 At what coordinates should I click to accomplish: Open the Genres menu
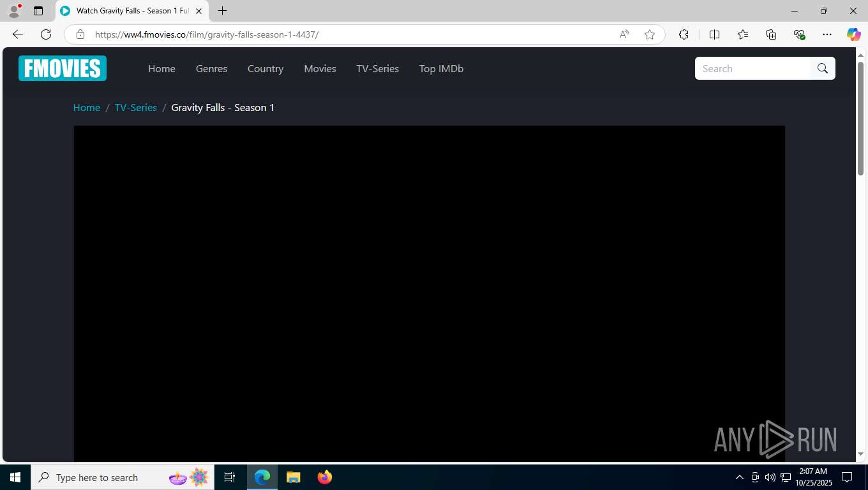coord(211,68)
